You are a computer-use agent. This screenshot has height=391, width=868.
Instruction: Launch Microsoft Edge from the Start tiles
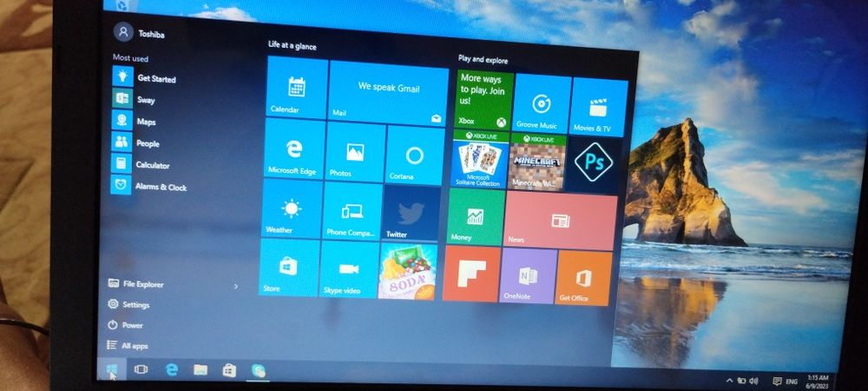point(295,148)
